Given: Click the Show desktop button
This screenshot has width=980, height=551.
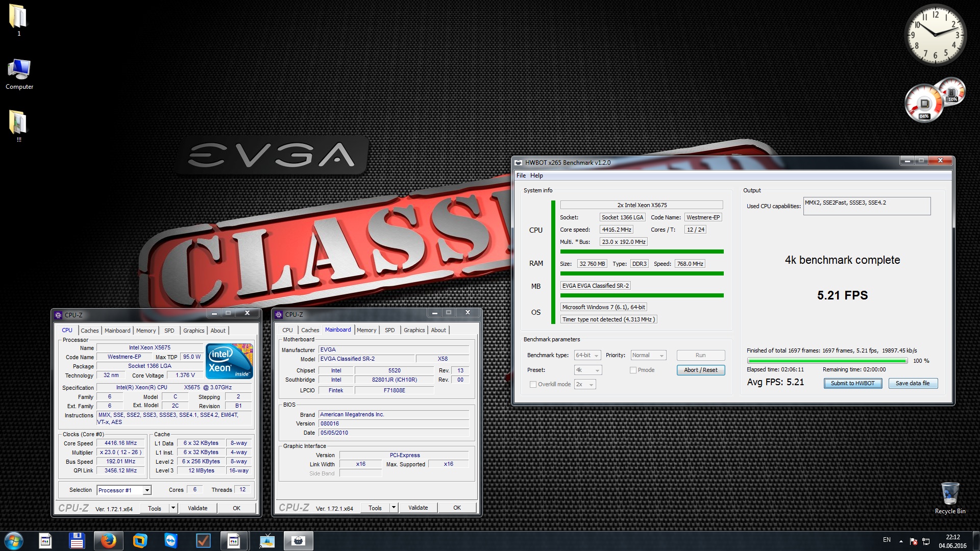Looking at the screenshot, I should tap(976, 541).
